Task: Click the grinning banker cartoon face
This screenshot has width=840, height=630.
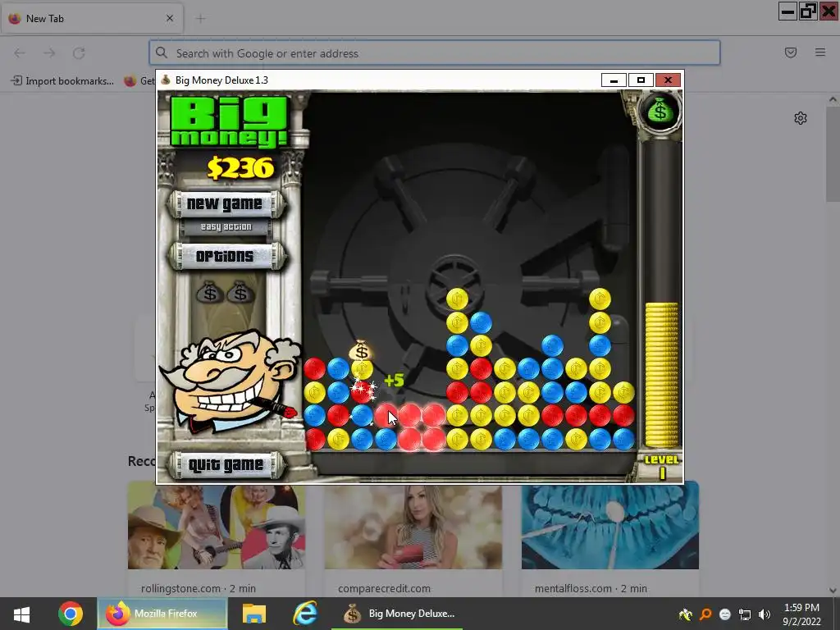Action: (230, 381)
